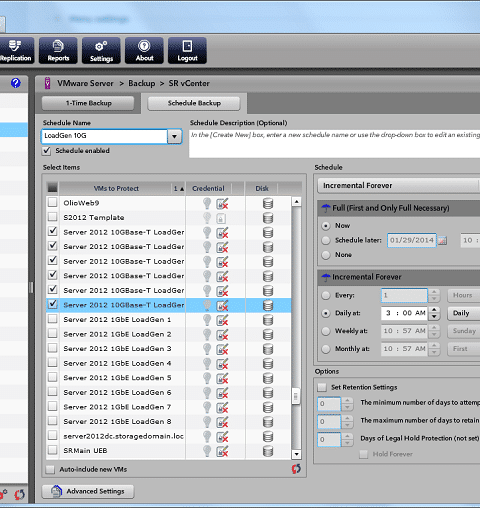The width and height of the screenshot is (480, 508).
Task: Toggle the select-all checkbox in VM list header
Action: pos(53,188)
